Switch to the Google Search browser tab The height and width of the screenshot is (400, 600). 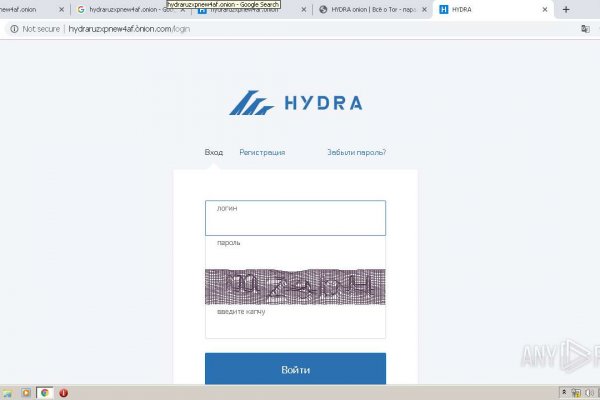click(125, 9)
